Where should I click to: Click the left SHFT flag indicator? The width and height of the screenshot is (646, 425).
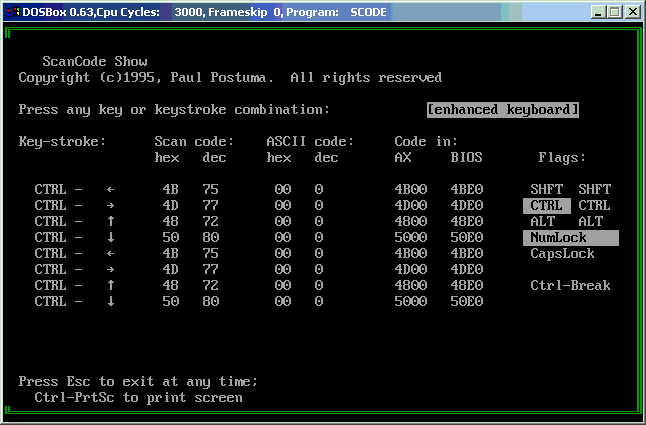(547, 189)
